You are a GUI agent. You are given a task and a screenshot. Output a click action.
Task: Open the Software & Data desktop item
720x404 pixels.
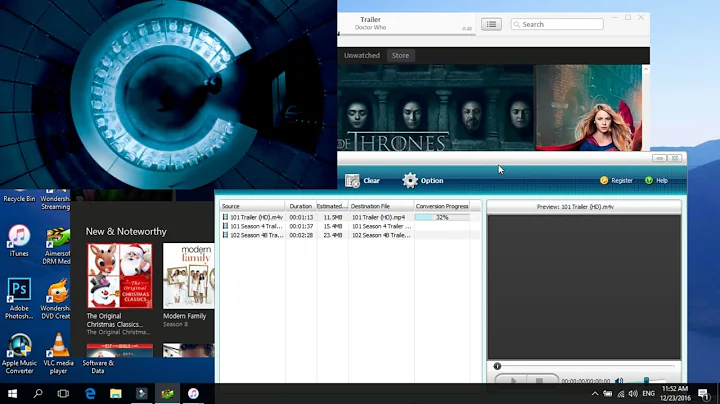point(98,366)
